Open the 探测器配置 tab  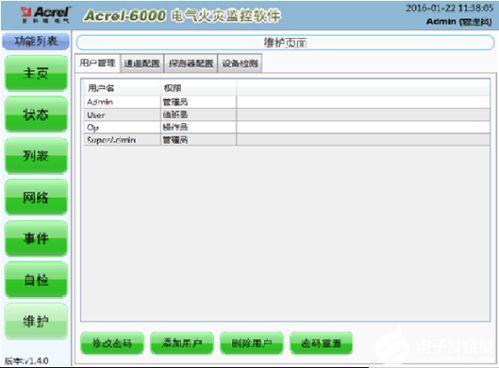click(191, 63)
